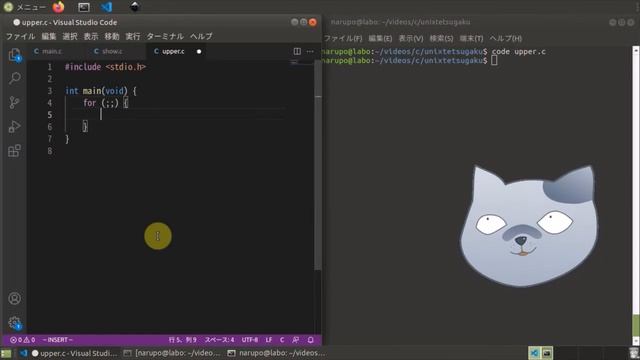
Task: Click the feedback icon in status bar
Action: click(x=296, y=340)
